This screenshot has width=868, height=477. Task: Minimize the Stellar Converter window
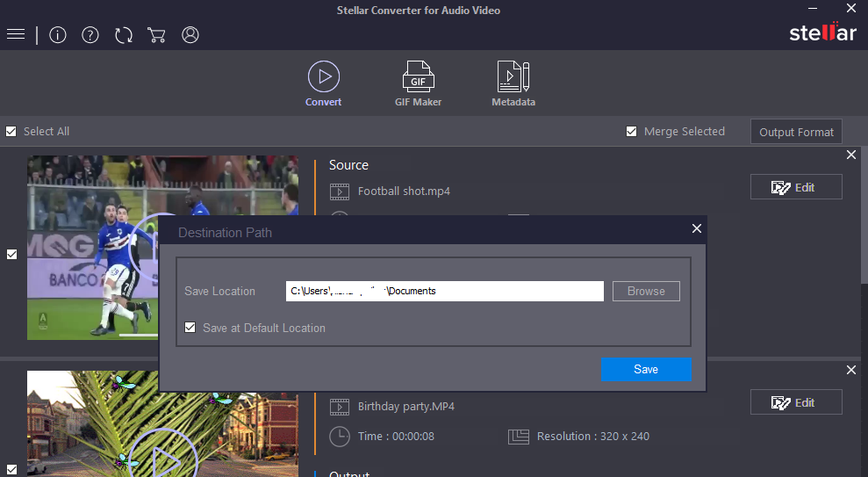click(x=813, y=8)
